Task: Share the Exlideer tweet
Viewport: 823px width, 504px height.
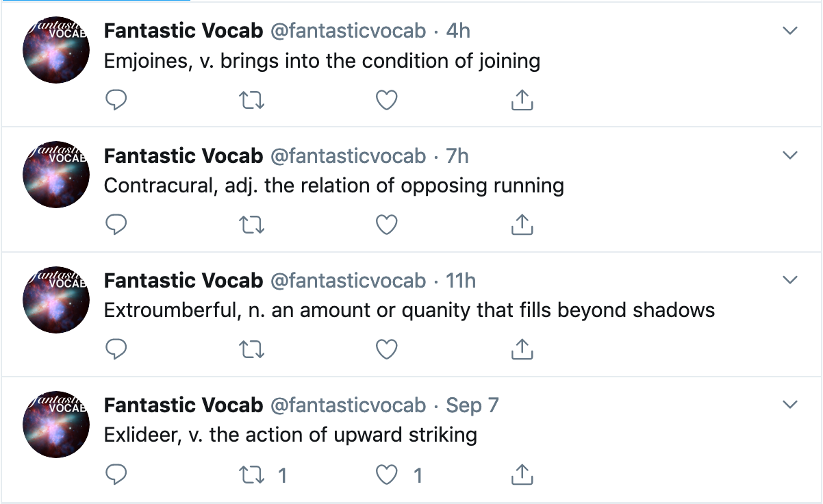Action: coord(522,473)
